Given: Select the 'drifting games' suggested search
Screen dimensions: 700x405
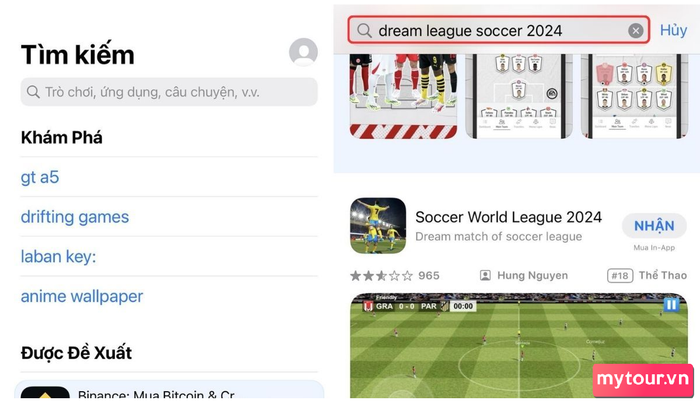Looking at the screenshot, I should point(75,217).
